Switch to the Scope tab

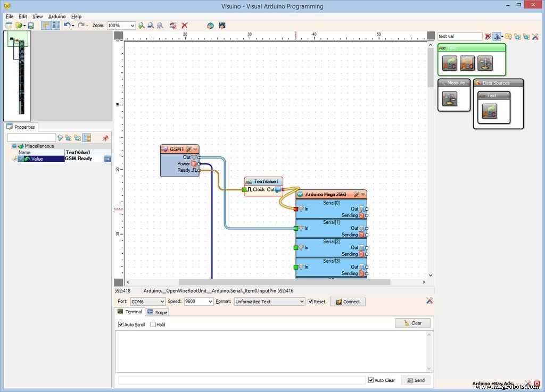157,312
